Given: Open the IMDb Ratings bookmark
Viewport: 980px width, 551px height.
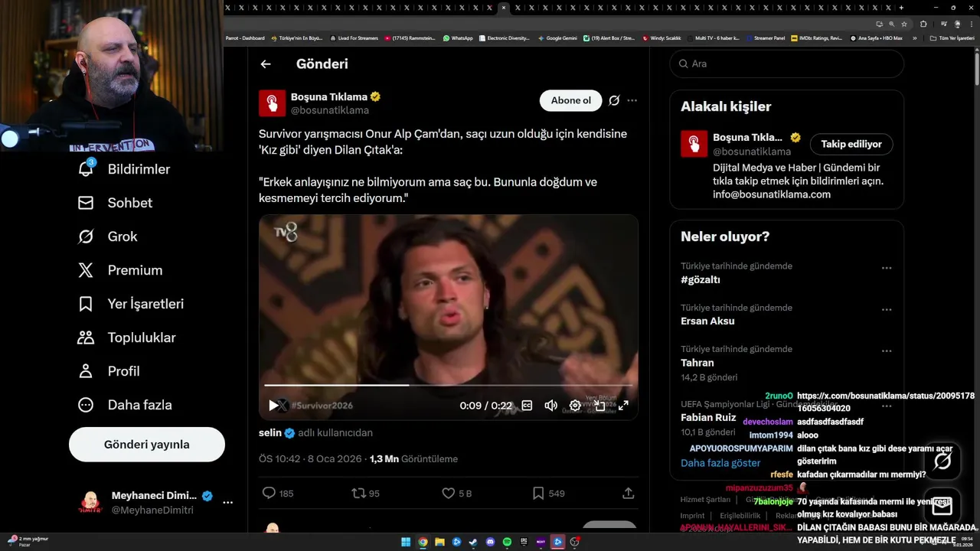Looking at the screenshot, I should coord(816,37).
